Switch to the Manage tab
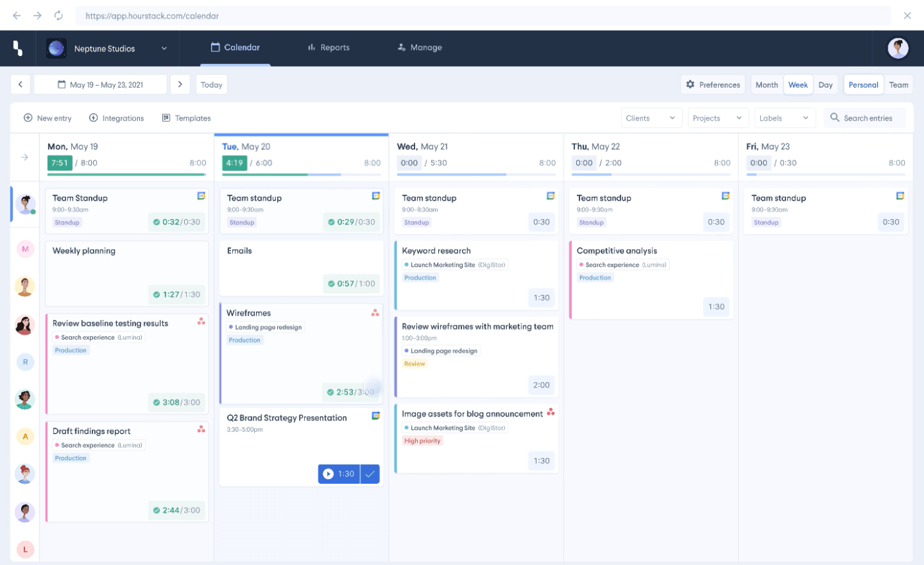Image resolution: width=924 pixels, height=565 pixels. [419, 48]
